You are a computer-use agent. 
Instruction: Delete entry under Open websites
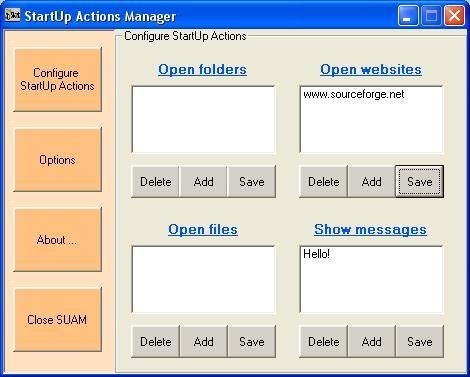[x=324, y=182]
